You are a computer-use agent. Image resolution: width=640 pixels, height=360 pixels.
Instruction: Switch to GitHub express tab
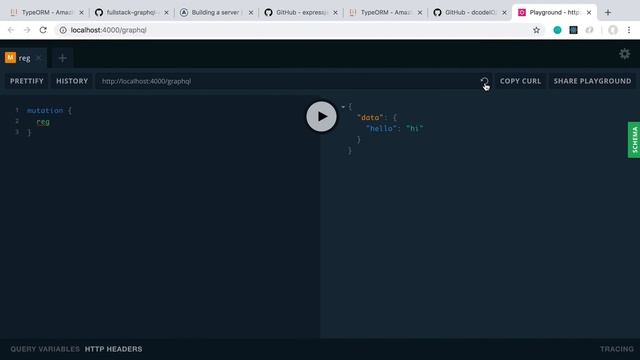(x=301, y=13)
